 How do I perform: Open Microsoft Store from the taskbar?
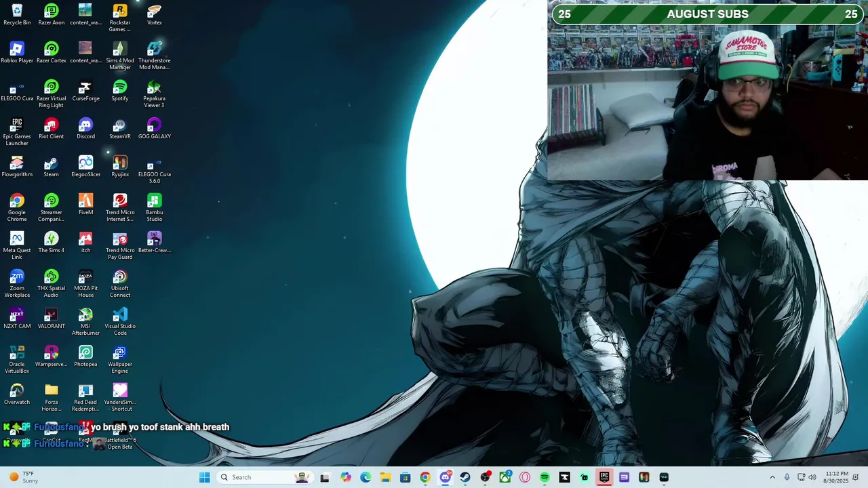[x=405, y=477]
